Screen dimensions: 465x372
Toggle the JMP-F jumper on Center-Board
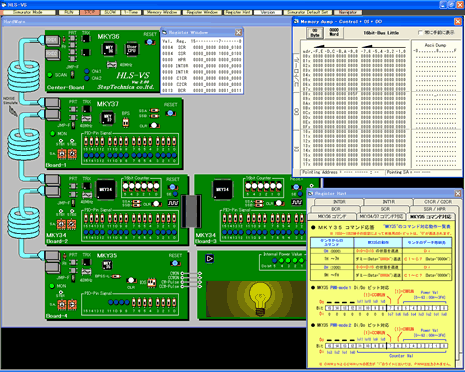click(72, 75)
